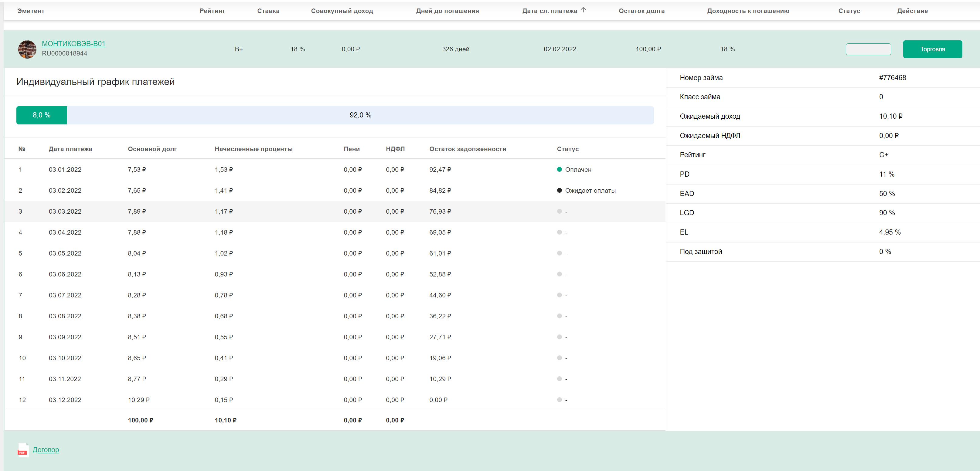Click principal amount 7,89 ₽
The height and width of the screenshot is (471, 980).
point(137,211)
